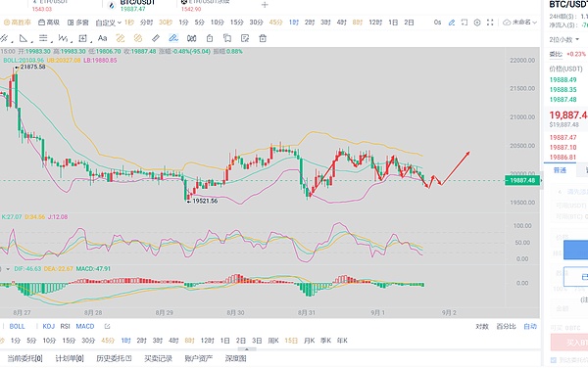Image resolution: width=588 pixels, height=368 pixels.
Task: Select the ruler measurement tool
Action: (x=156, y=38)
